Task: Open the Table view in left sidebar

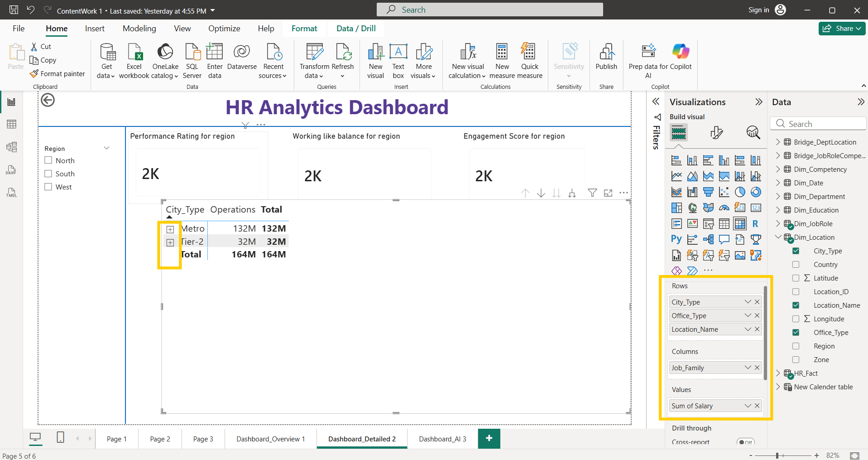Action: [x=11, y=124]
